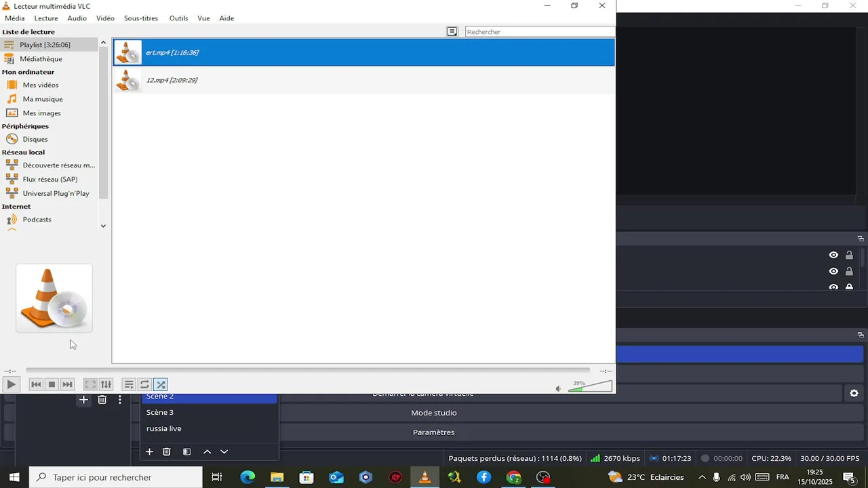Select Playlist [3:26:06] in sidebar
This screenshot has width=868, height=488.
[50, 45]
